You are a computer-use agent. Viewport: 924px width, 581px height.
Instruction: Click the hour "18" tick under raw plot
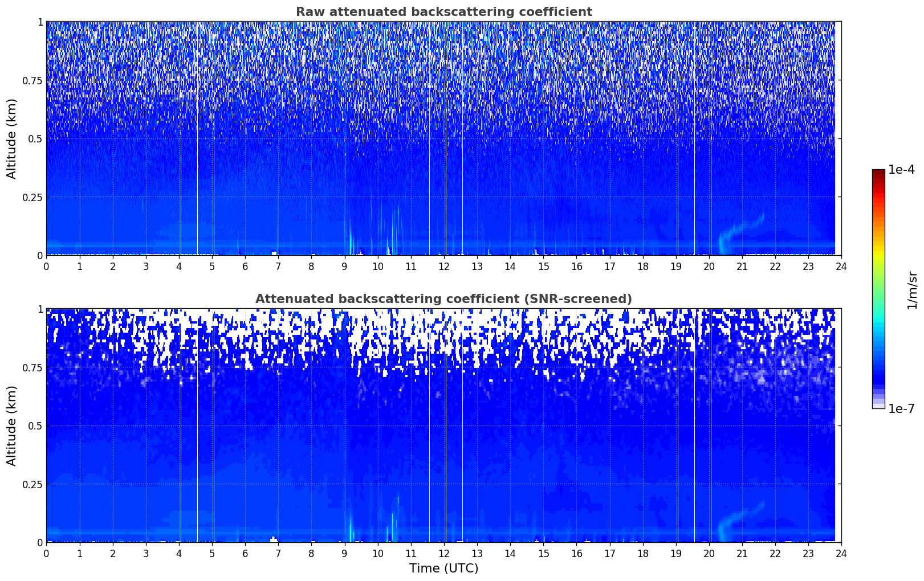(642, 266)
